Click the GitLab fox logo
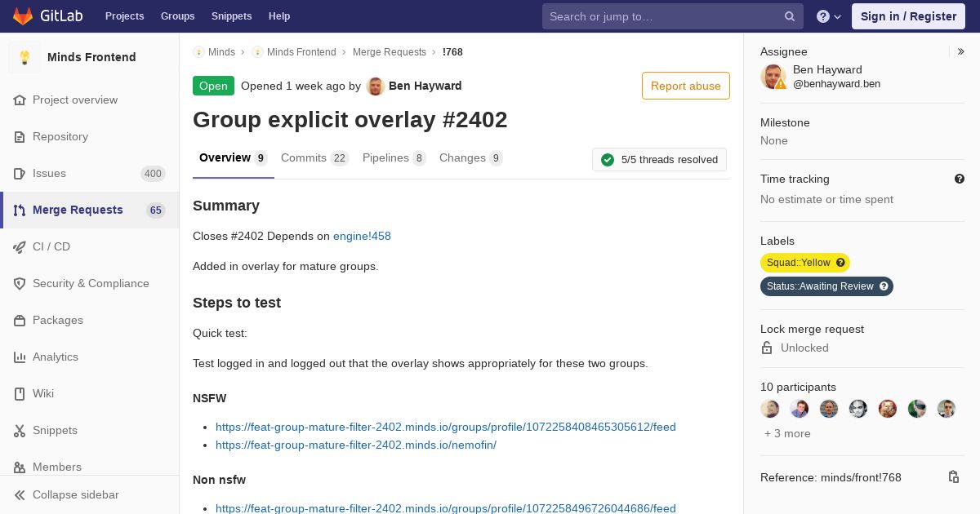The image size is (980, 514). 23,16
